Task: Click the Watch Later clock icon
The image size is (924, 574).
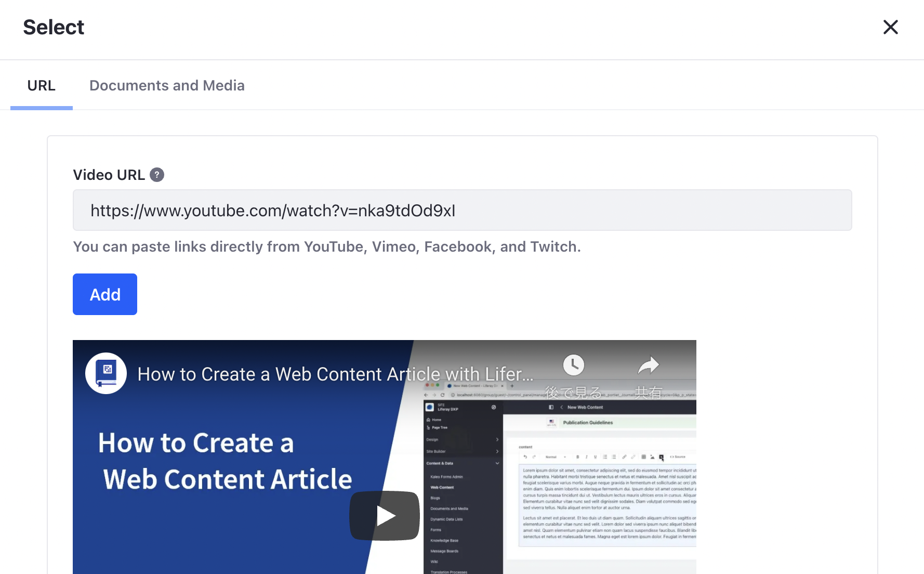Action: [x=573, y=365]
